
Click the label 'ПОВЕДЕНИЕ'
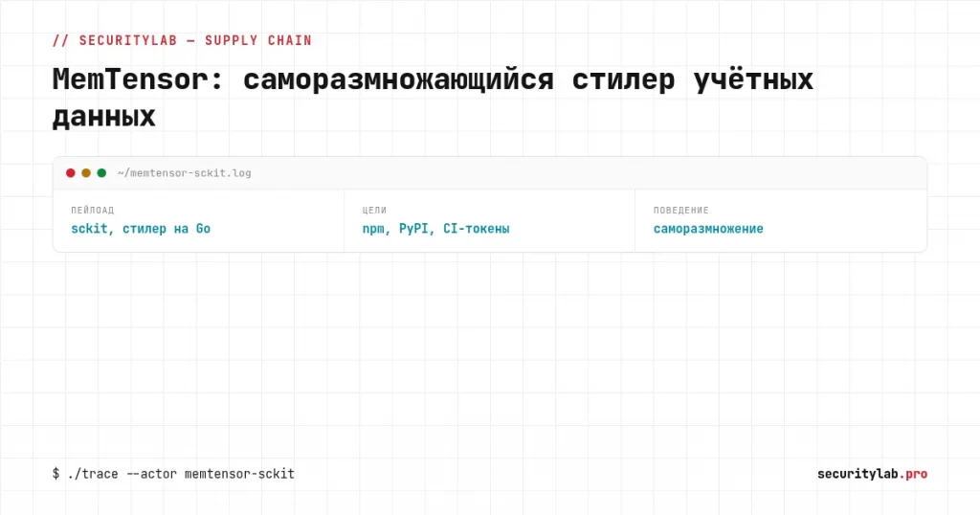point(680,211)
